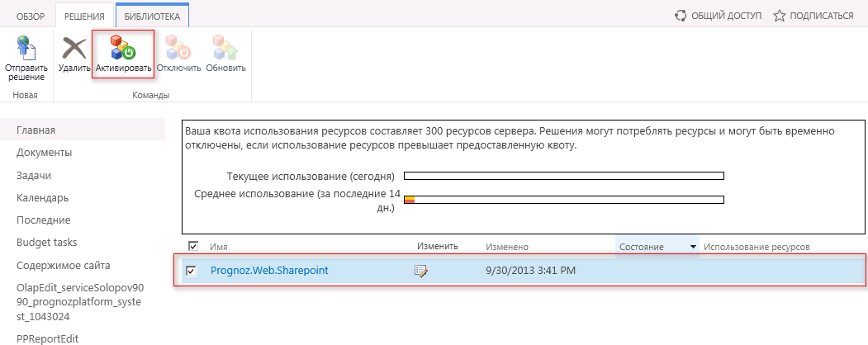Image resolution: width=868 pixels, height=345 pixels.
Task: Click the Upload Solution (Отправить решение) icon
Action: [26, 47]
